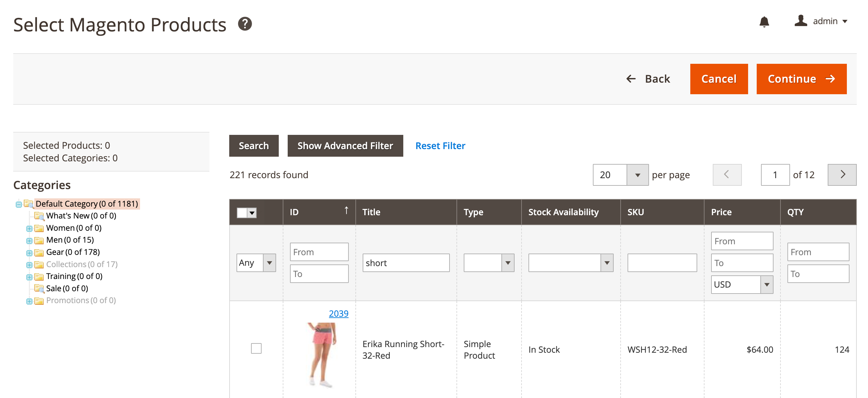Click the admin user avatar icon
The image size is (868, 398).
point(801,21)
